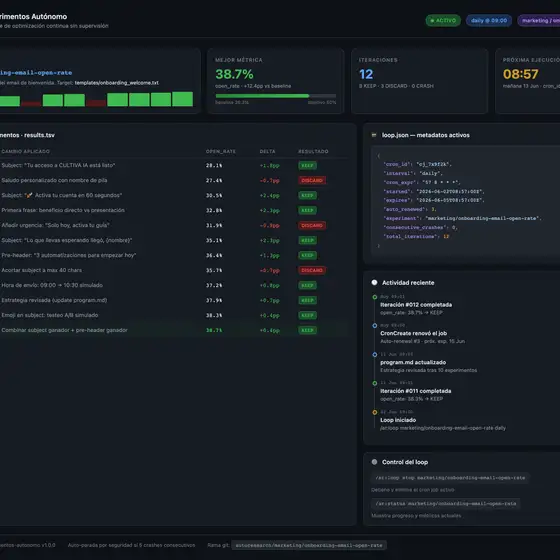Click the blue marker for CronCreate renovó el job

[x=375, y=326]
